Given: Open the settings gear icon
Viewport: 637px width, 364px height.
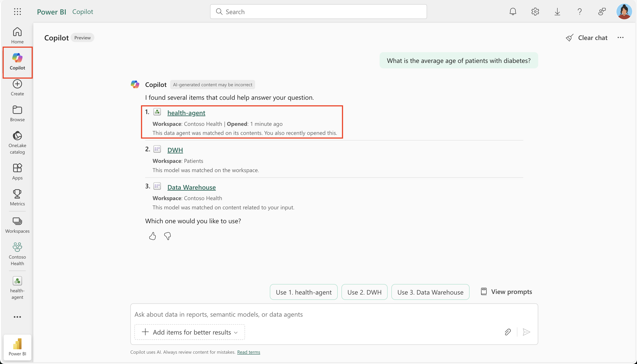Looking at the screenshot, I should (x=535, y=12).
